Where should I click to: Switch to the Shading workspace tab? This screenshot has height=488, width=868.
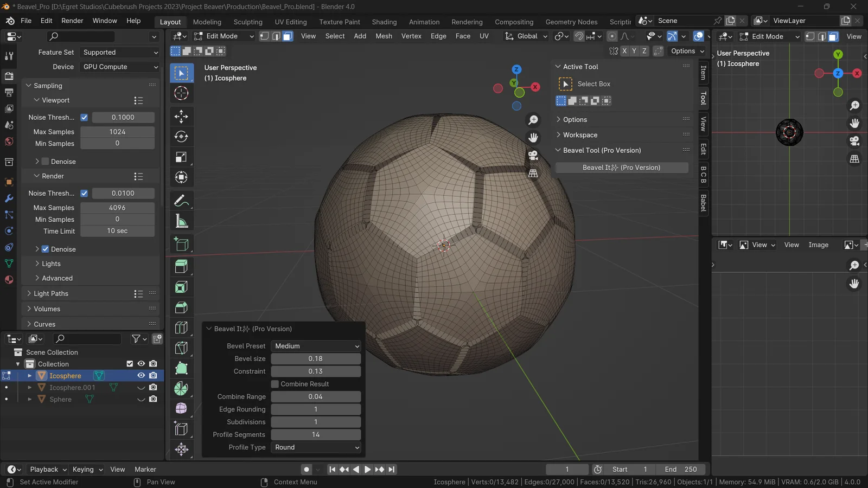click(x=384, y=22)
